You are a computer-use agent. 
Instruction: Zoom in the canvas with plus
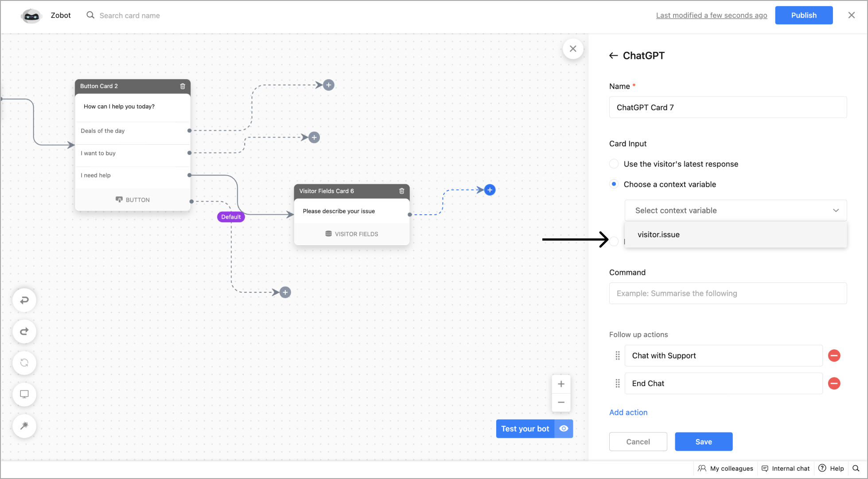[561, 384]
